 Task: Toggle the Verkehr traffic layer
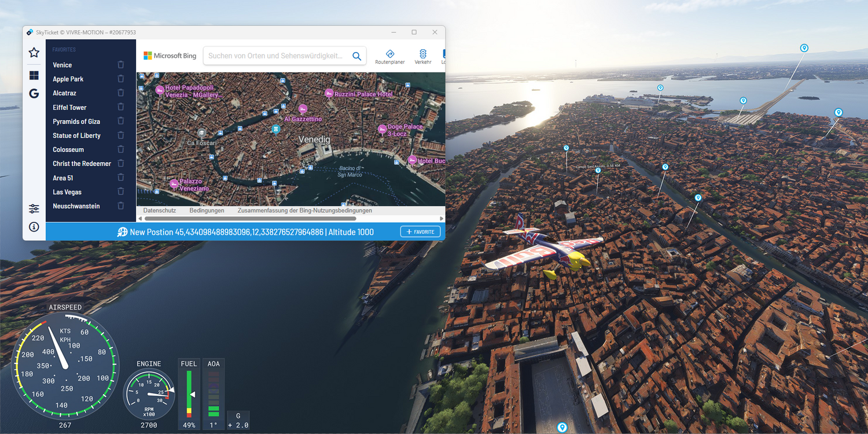(x=423, y=56)
